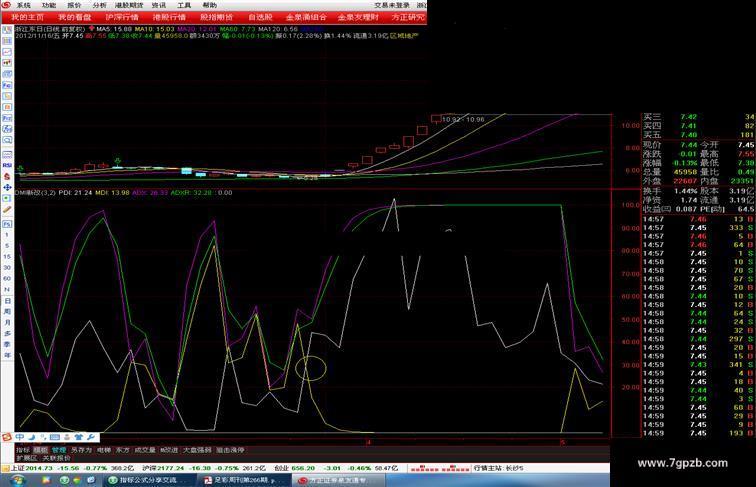Viewport: 756px width, 487px height.
Task: Click the IME 中 language icon
Action: pos(20,437)
